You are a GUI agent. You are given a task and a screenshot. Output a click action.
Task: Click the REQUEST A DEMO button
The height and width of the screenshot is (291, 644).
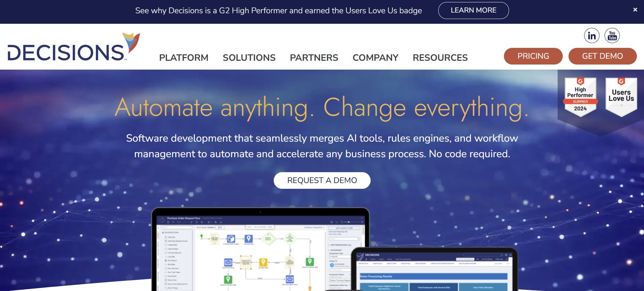[322, 180]
